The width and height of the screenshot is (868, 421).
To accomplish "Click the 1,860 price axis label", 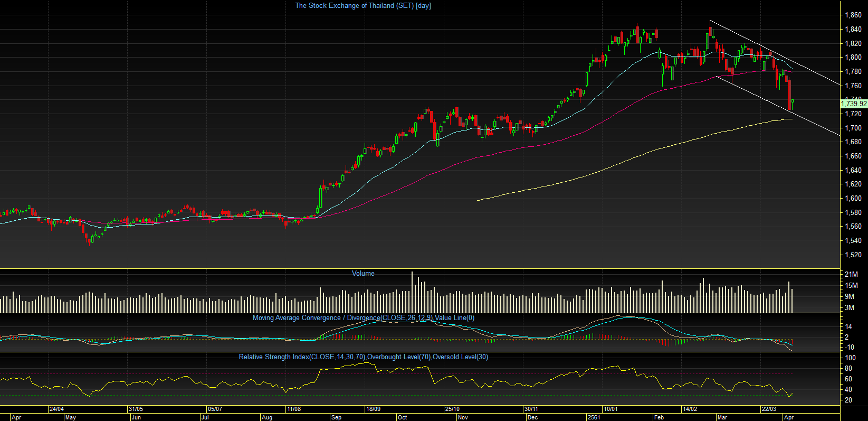I will pos(853,15).
